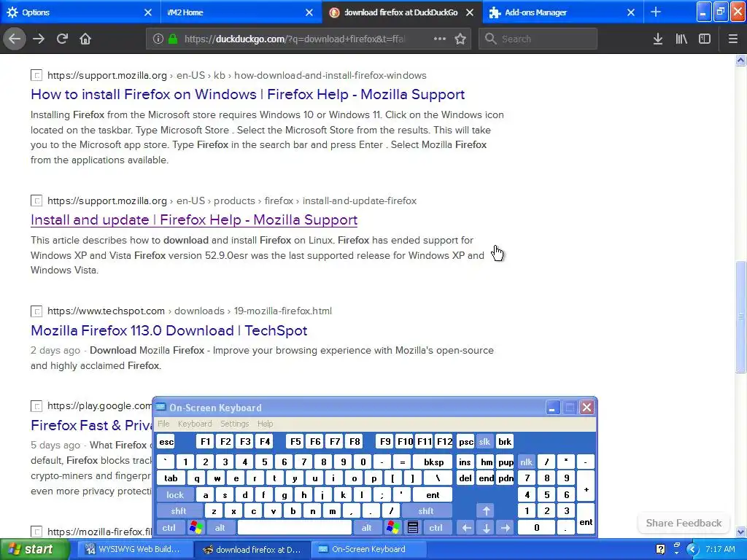This screenshot has height=560, width=747.
Task: Open the Downloads arrow icon
Action: point(658,39)
